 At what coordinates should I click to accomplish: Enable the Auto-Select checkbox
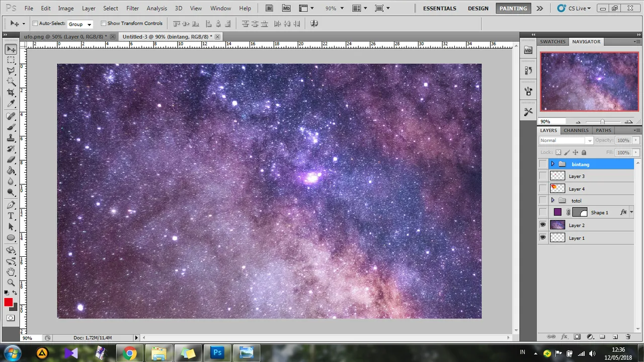pyautogui.click(x=35, y=24)
